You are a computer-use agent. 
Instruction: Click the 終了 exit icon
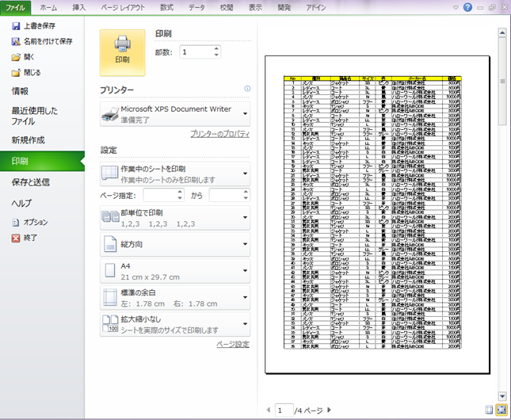click(x=16, y=238)
